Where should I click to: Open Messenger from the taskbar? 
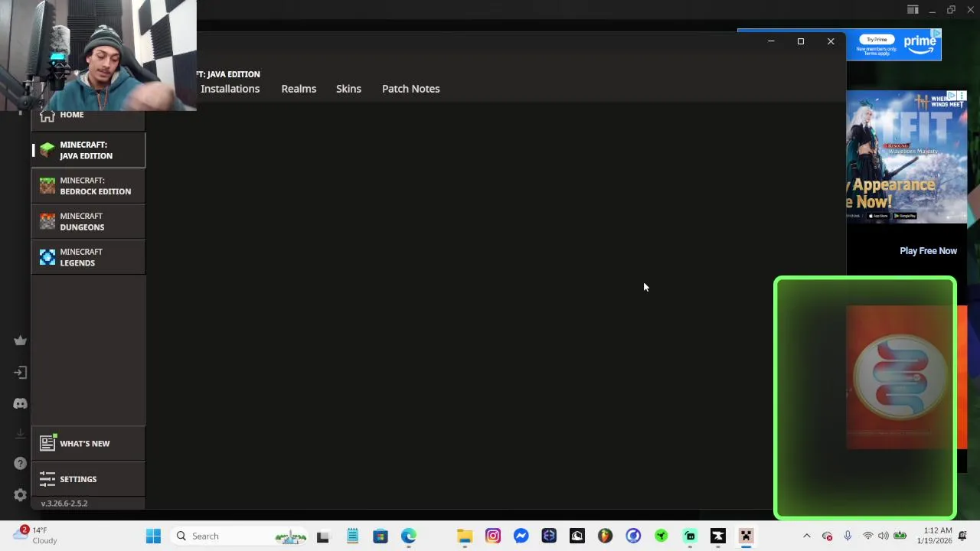pyautogui.click(x=521, y=536)
